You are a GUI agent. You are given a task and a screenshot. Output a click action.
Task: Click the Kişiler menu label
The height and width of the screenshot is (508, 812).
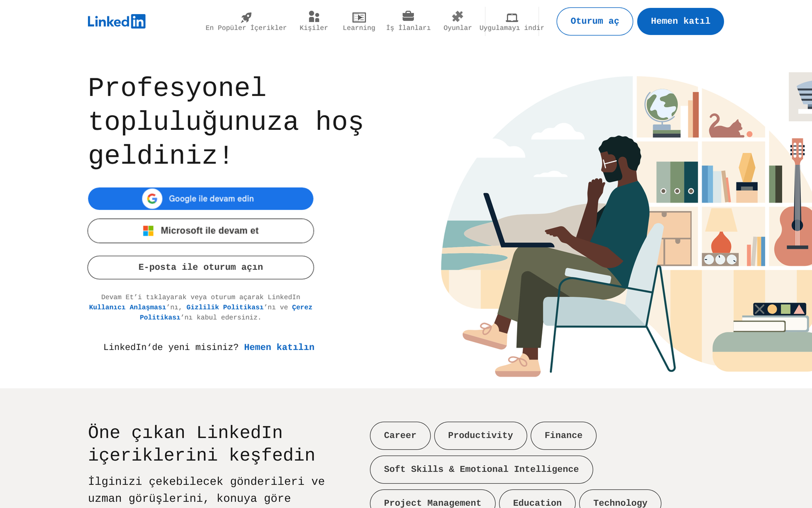pyautogui.click(x=314, y=28)
